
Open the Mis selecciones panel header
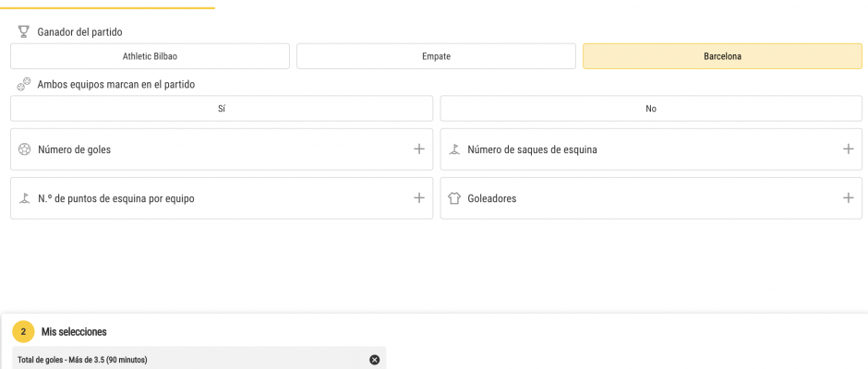(x=74, y=332)
